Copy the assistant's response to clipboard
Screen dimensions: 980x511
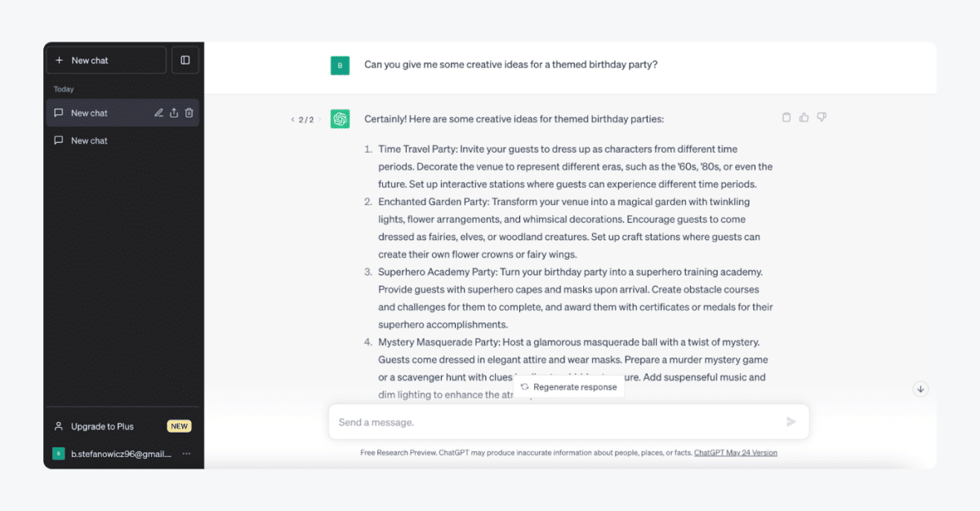pos(786,117)
